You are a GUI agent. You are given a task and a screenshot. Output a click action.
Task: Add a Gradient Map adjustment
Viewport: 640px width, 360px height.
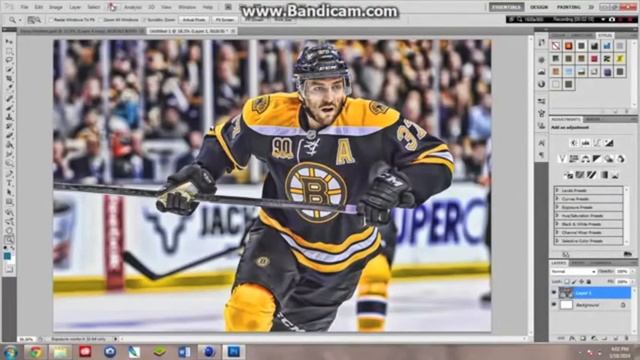[x=603, y=175]
